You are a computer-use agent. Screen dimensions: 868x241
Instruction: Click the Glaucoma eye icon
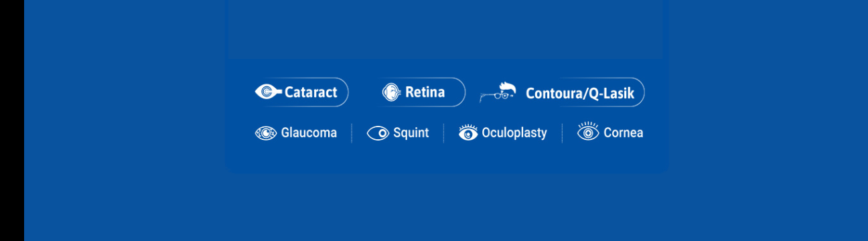(266, 133)
